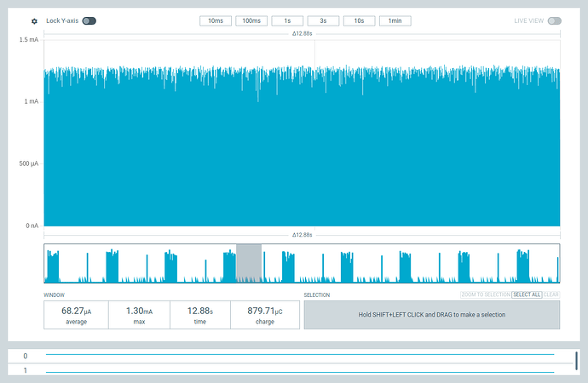Set time window to 100ms
The image size is (588, 383).
tap(251, 20)
